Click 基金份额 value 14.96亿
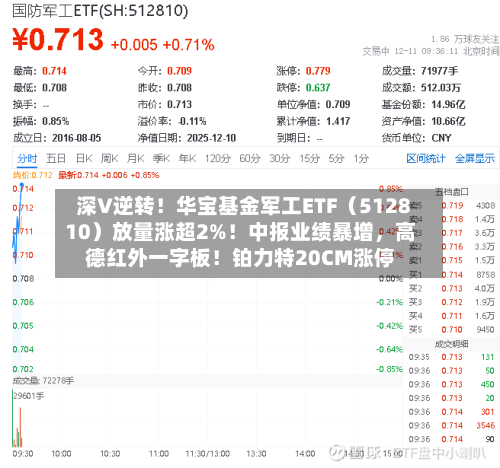 coord(448,105)
